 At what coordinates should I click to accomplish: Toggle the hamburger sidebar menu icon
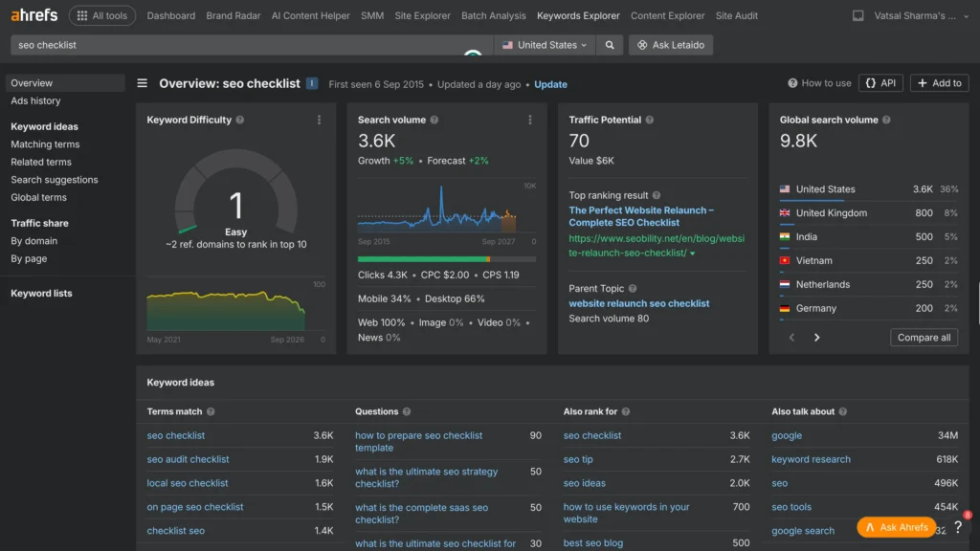143,83
